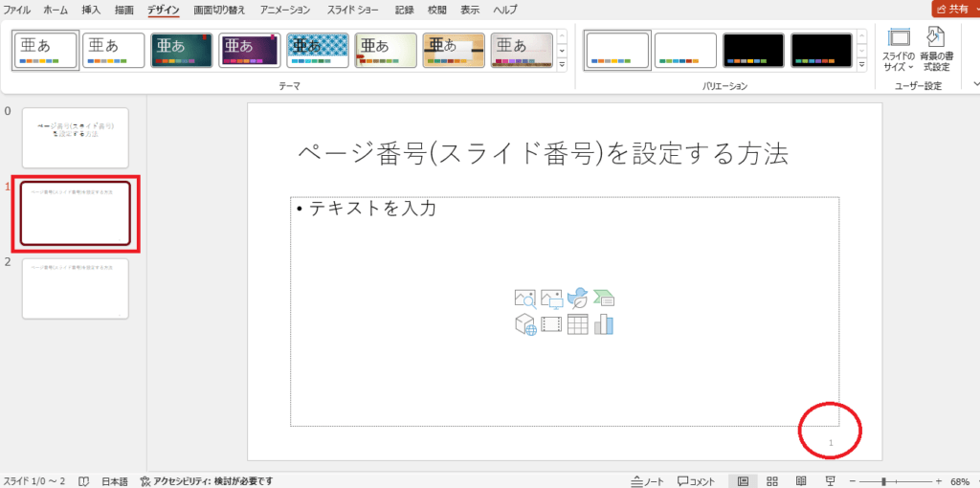This screenshot has width=980, height=488.
Task: Insert a table via placeholder table icon
Action: tap(577, 324)
